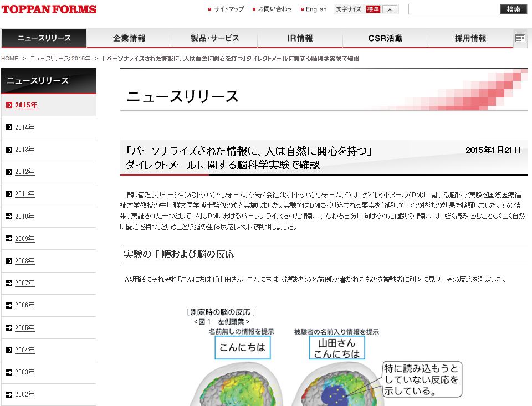Click the arrow icon beside 2015年
This screenshot has width=532, height=406.
point(9,105)
